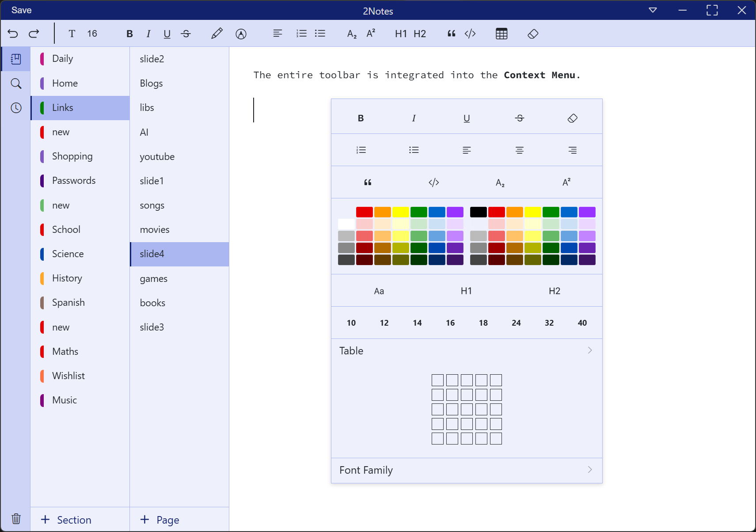Open the search panel in the left sidebar
The image size is (756, 532).
(16, 84)
